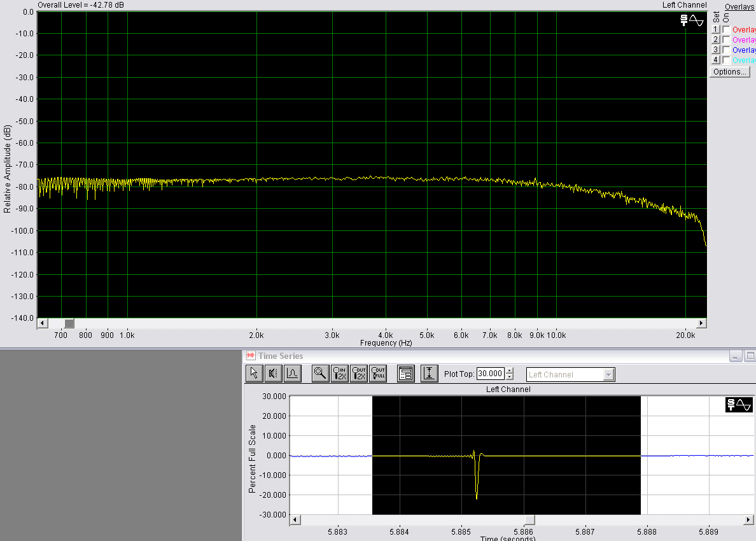Activate the magnifying glass zoom tool
The height and width of the screenshot is (541, 756).
click(321, 374)
